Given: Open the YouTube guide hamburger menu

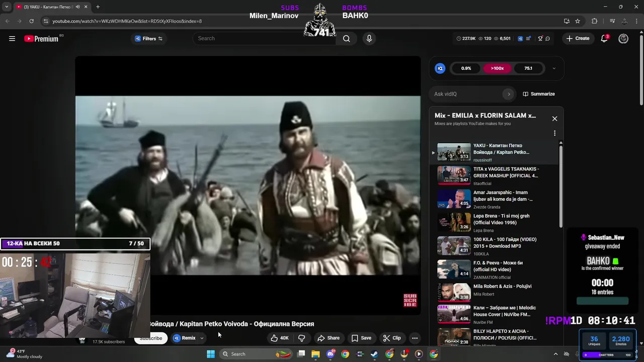Looking at the screenshot, I should coord(12,39).
